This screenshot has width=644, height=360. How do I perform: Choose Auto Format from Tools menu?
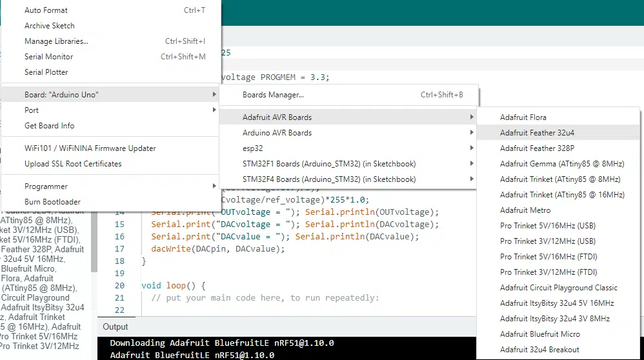(110, 10)
